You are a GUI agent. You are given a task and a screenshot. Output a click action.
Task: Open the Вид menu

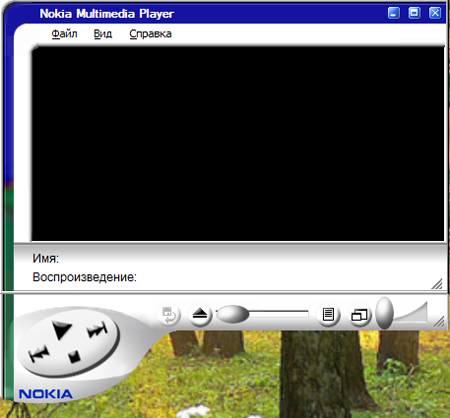click(102, 34)
